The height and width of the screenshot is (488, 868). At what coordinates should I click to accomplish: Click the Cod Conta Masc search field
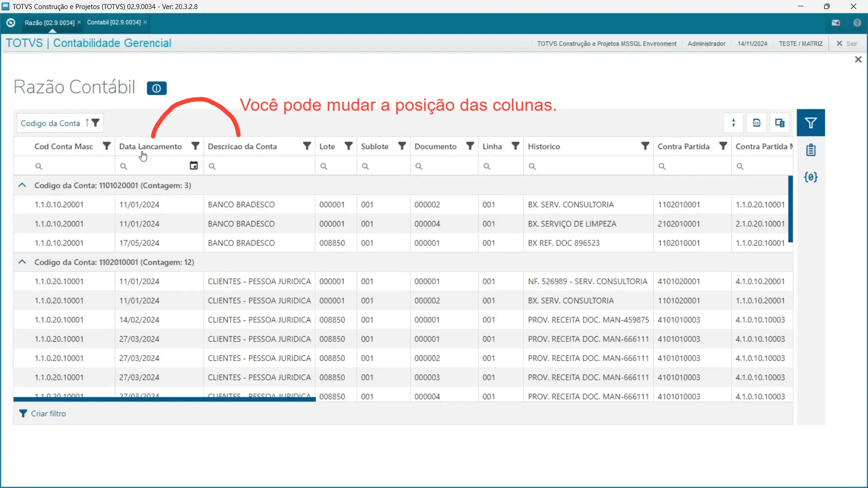click(64, 166)
